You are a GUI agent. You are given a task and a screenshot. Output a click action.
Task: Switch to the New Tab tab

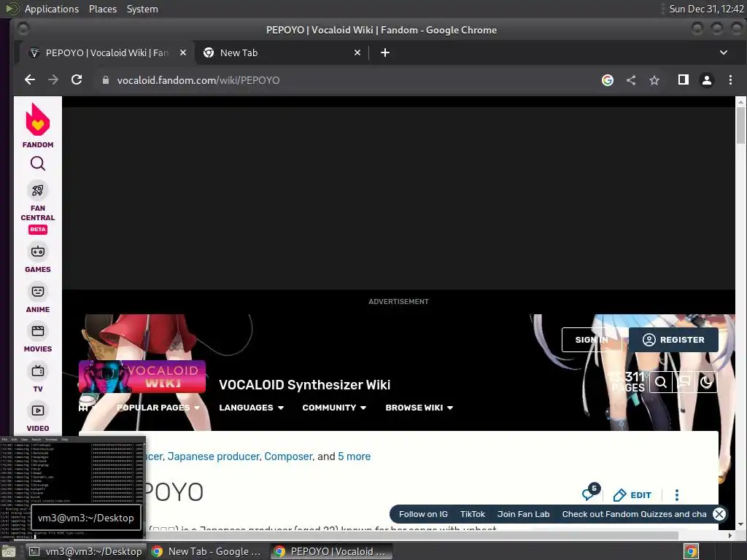click(x=281, y=52)
